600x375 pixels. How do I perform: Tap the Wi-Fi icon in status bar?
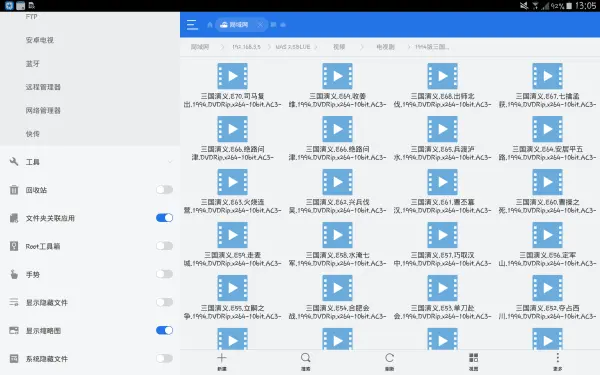(535, 6)
